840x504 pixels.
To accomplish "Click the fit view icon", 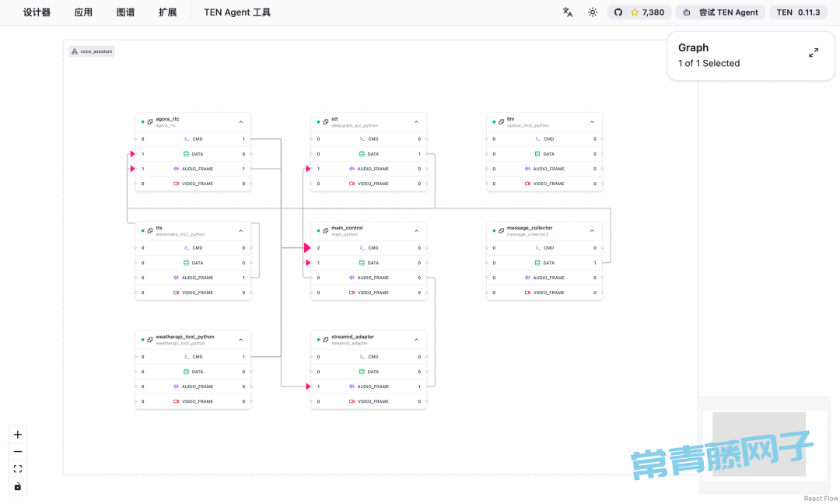I will click(18, 469).
